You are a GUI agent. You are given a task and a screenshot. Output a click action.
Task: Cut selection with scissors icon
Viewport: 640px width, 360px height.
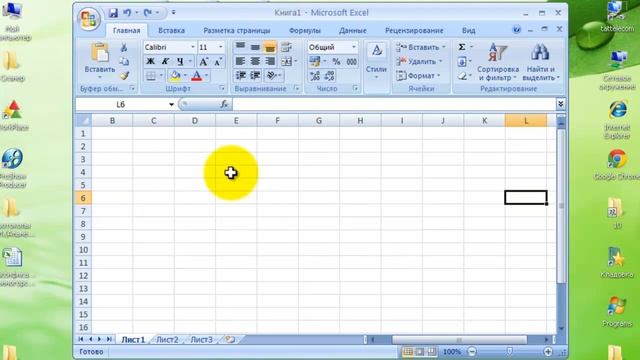pos(124,47)
